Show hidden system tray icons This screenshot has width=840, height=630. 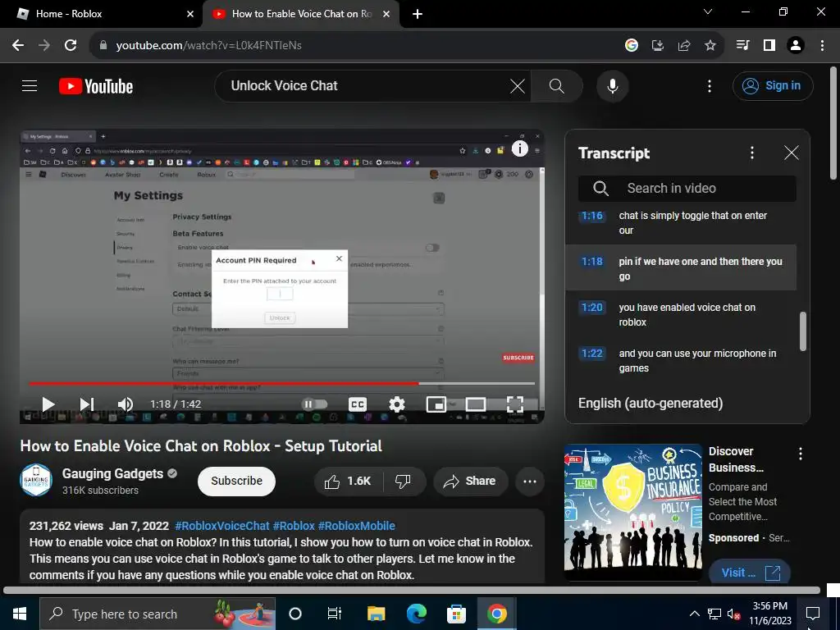point(694,614)
